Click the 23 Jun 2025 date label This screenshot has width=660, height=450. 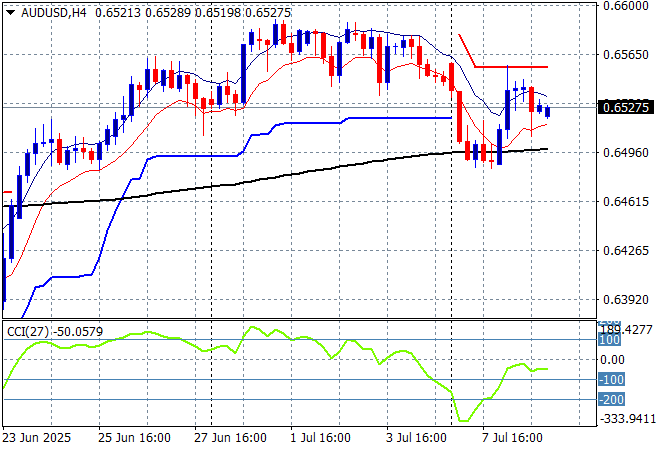37,438
